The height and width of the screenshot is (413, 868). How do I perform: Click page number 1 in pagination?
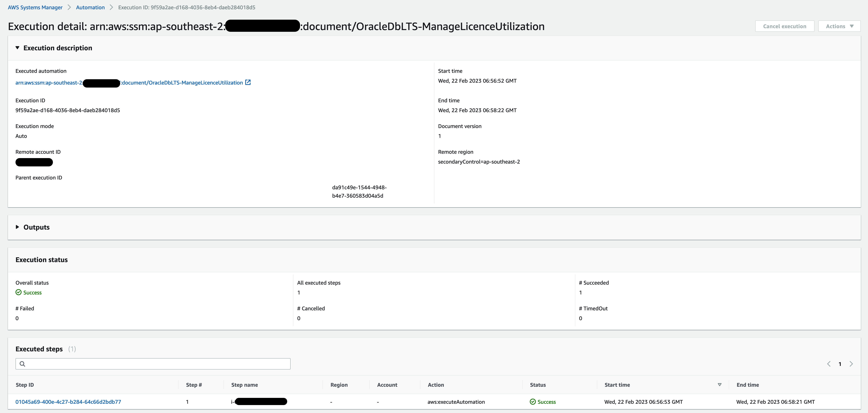[x=840, y=364]
